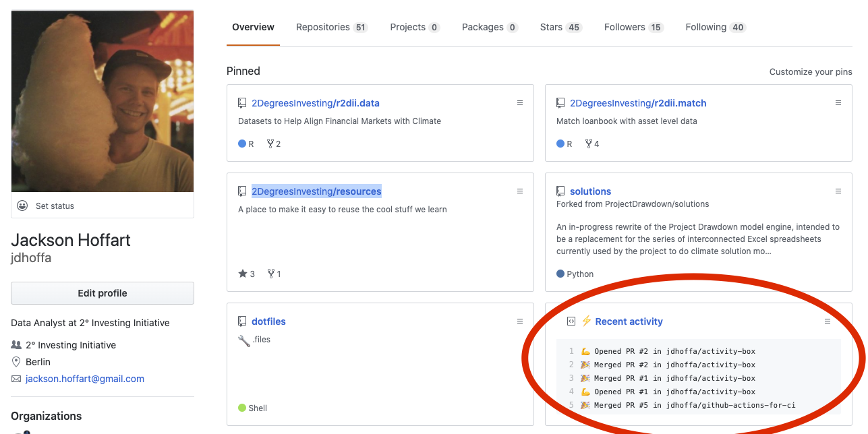Open 2DegreesInvesting/r2dii.data repository
This screenshot has width=868, height=434.
pyautogui.click(x=316, y=103)
